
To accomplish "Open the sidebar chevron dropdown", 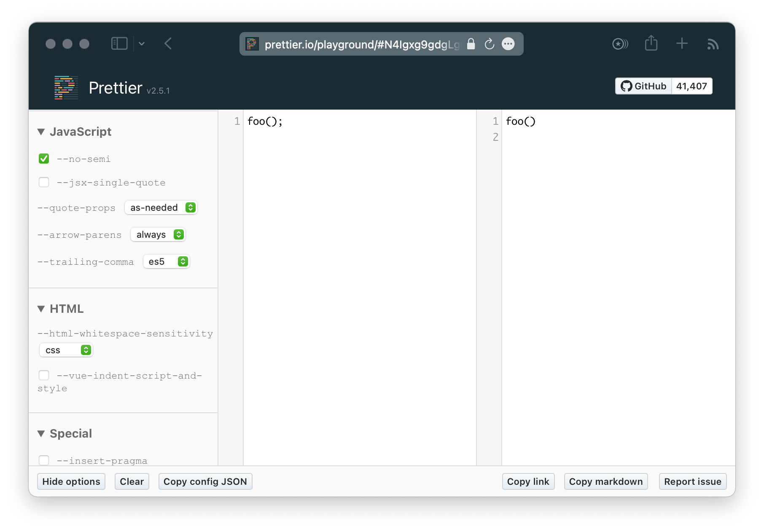I will 142,43.
